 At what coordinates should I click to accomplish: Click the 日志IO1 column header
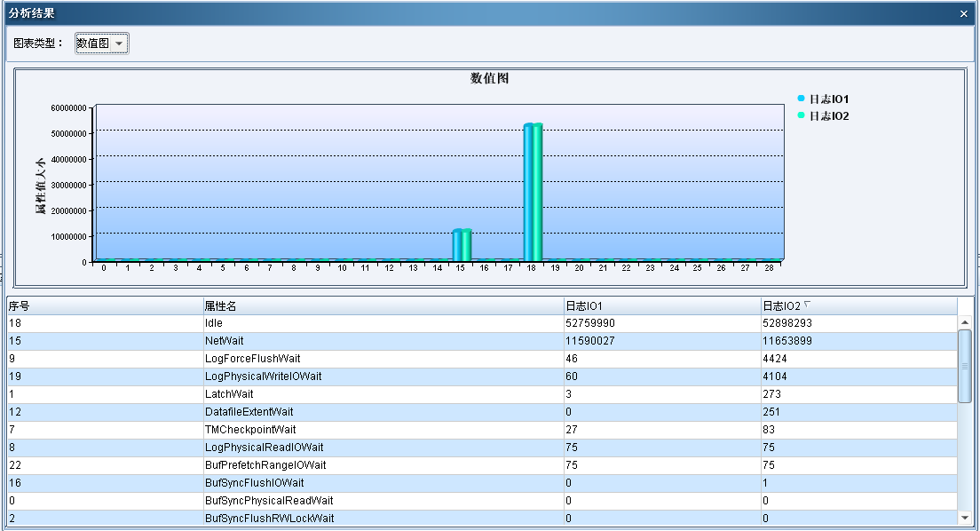(660, 305)
